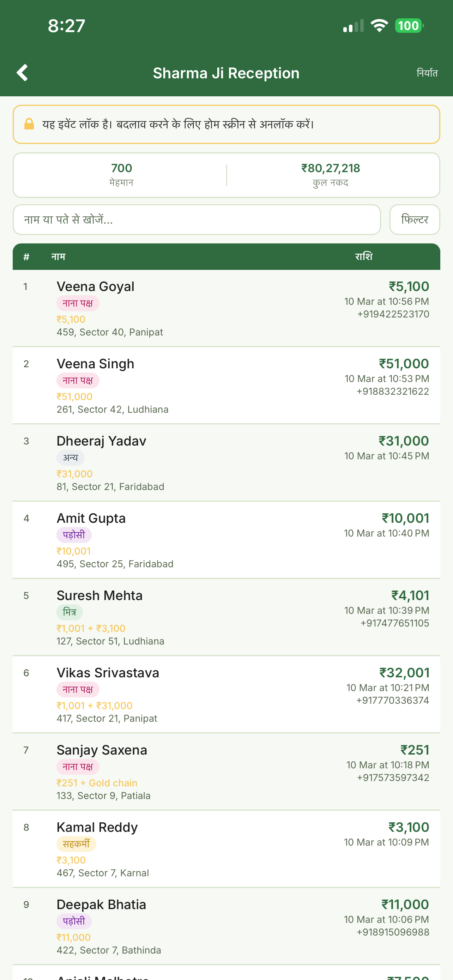Tap the पड़ोसी tag under Amit Gupta

coord(74,535)
